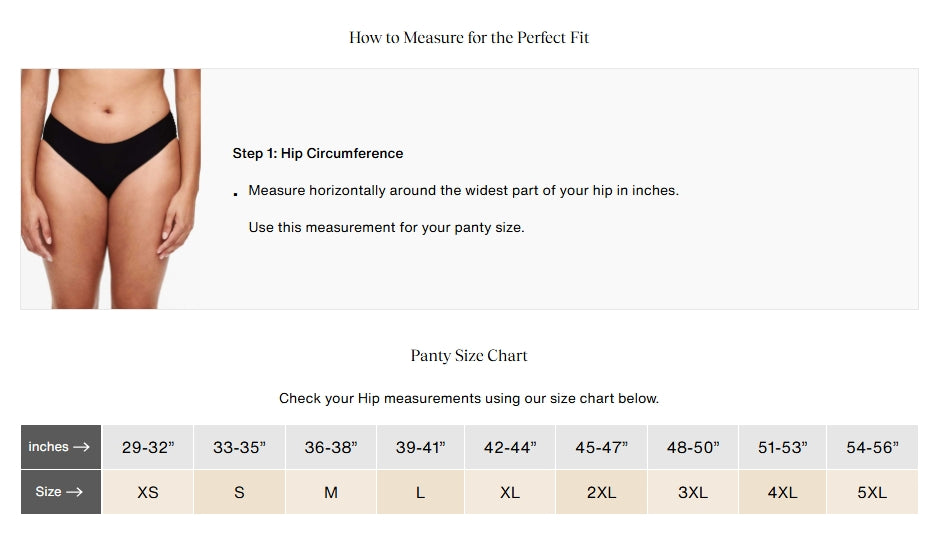Viewport: 938px width, 536px height.
Task: Click the "Panty Size Chart" heading
Action: pos(469,356)
